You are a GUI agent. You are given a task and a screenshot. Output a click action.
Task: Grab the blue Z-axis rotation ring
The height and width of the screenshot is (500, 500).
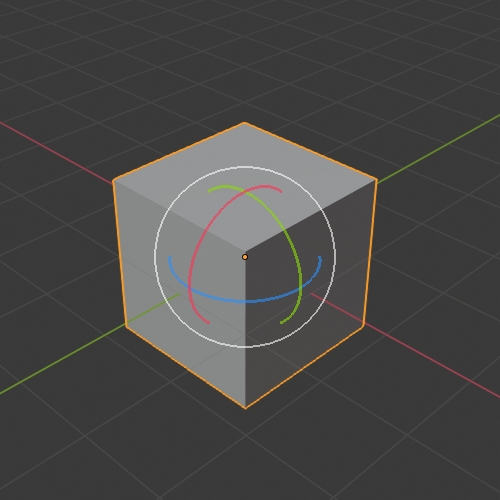coord(245,302)
